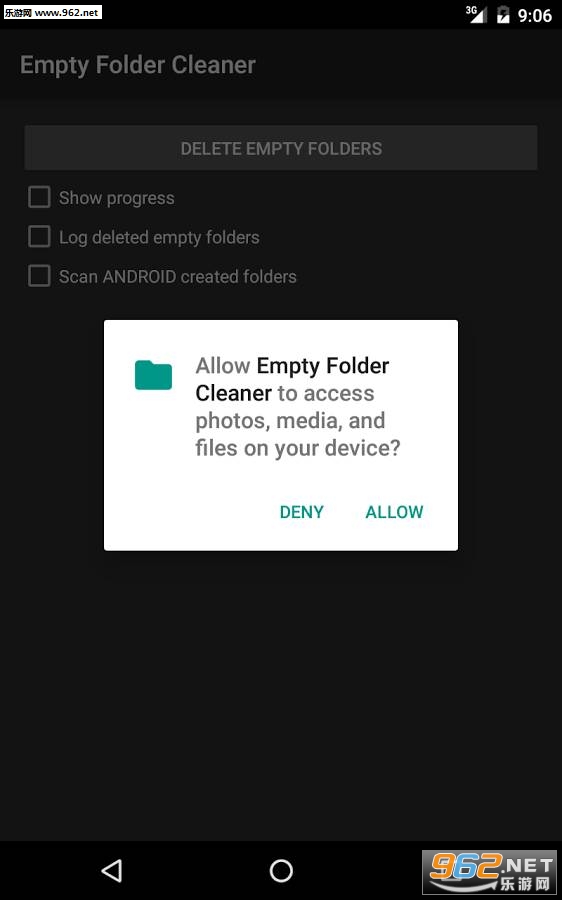This screenshot has height=900, width=562.
Task: Click the 962.NET logo at bottom corner
Action: pos(491,872)
